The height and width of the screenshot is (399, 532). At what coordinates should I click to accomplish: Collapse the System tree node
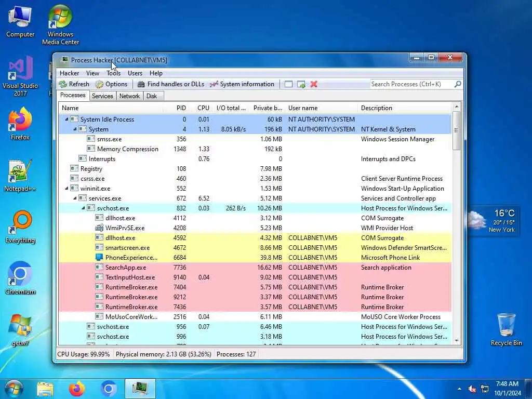click(75, 129)
